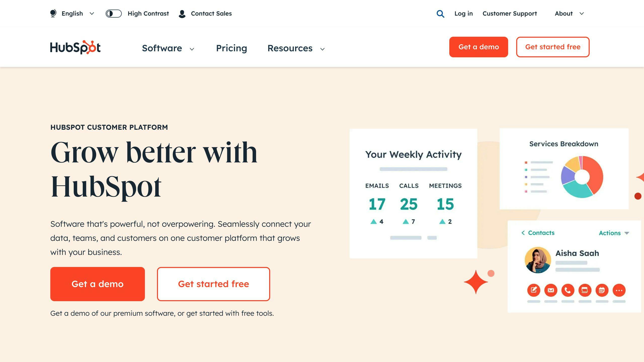Toggle the language selector to another option

[72, 13]
